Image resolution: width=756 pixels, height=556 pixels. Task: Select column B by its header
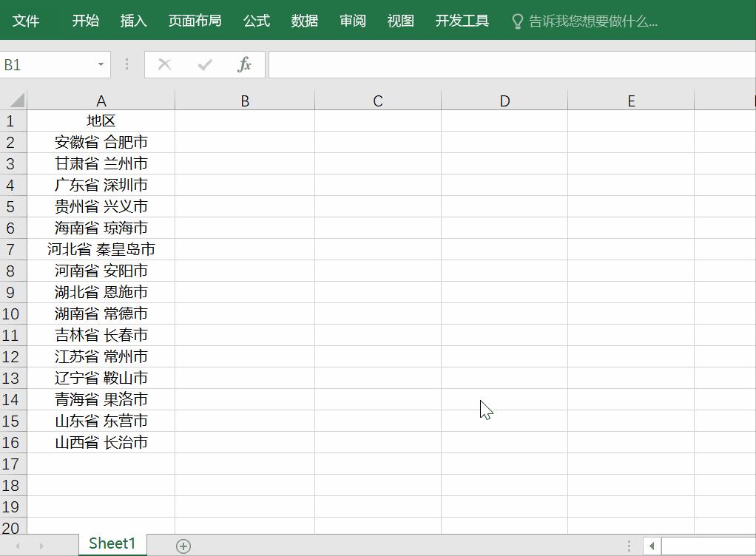click(x=245, y=99)
